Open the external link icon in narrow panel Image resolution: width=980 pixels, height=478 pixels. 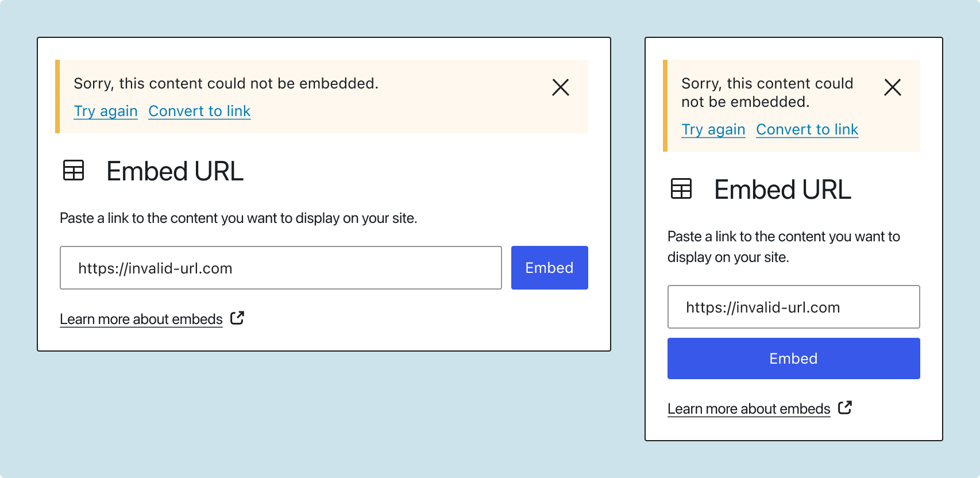tap(845, 407)
